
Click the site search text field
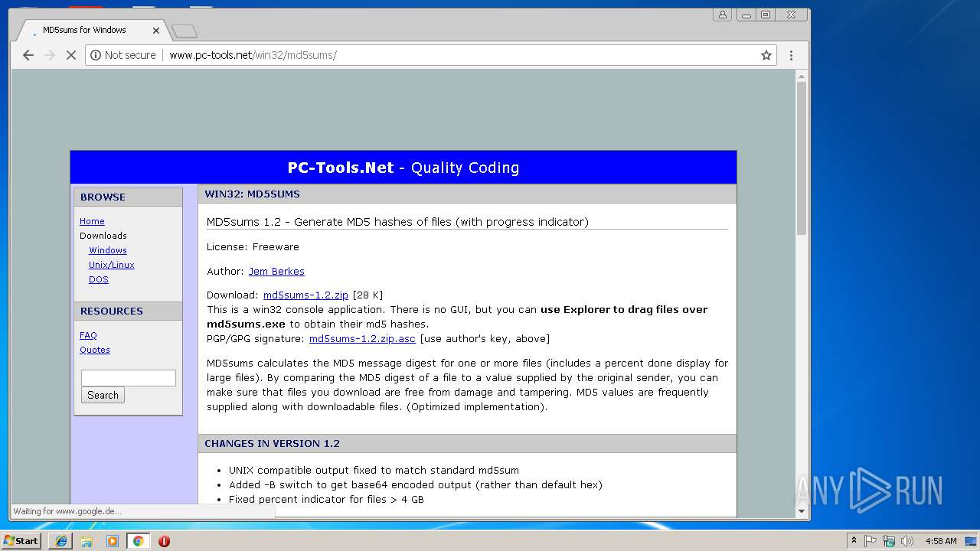coord(129,378)
